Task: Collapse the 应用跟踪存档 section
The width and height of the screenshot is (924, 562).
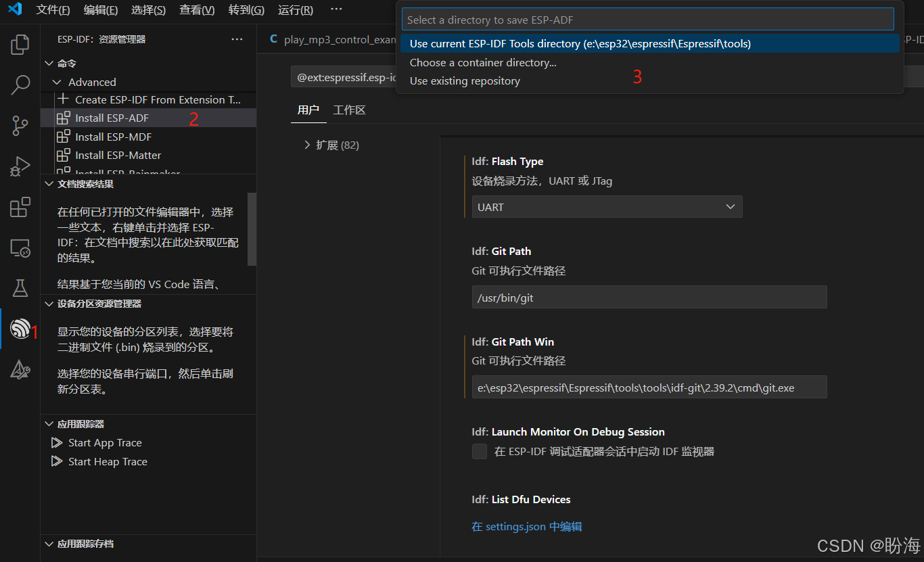Action: point(49,544)
